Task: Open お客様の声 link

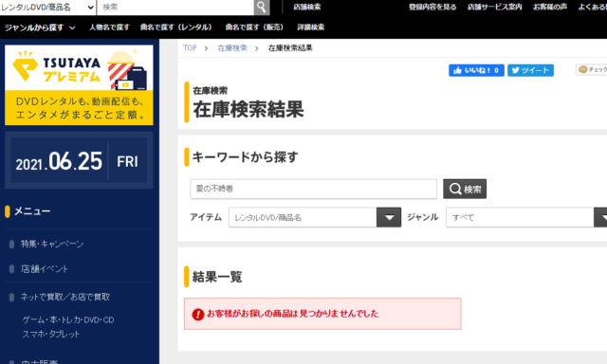Action: point(550,7)
